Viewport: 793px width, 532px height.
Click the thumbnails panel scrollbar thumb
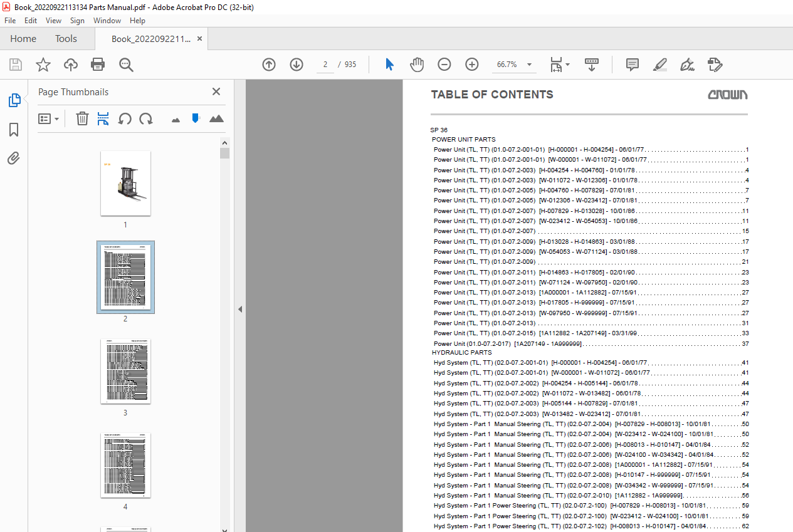(x=224, y=154)
